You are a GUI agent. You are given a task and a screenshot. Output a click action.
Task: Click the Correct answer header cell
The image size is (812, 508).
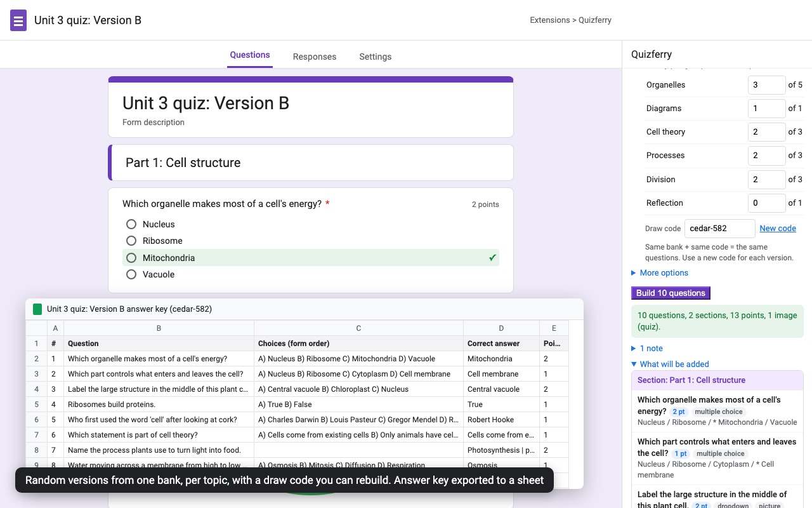point(501,344)
